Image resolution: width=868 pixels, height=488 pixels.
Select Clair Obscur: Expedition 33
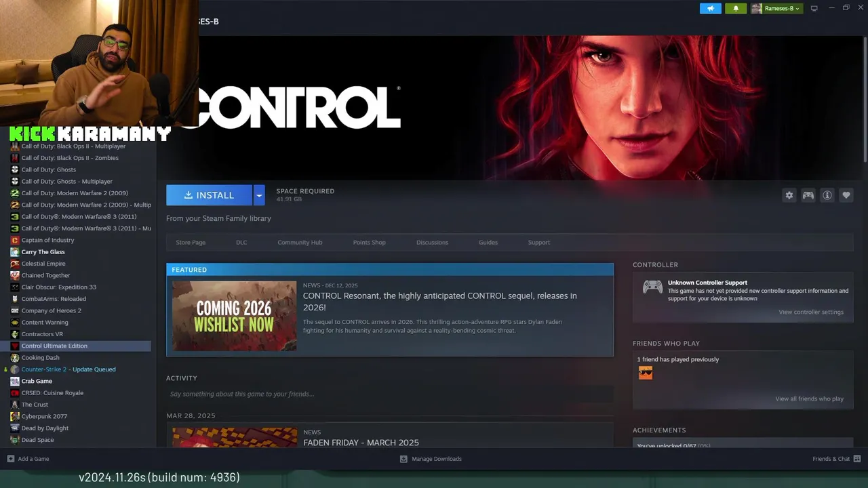coord(58,287)
